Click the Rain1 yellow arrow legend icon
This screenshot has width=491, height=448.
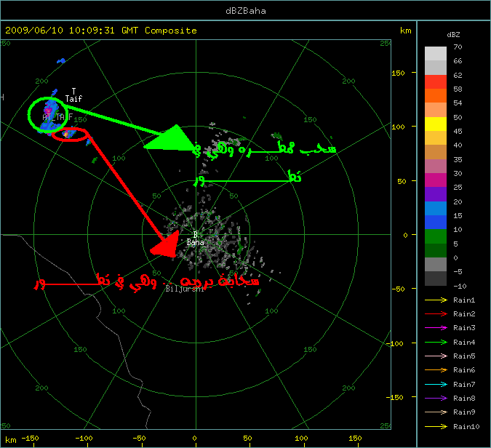[x=436, y=300]
